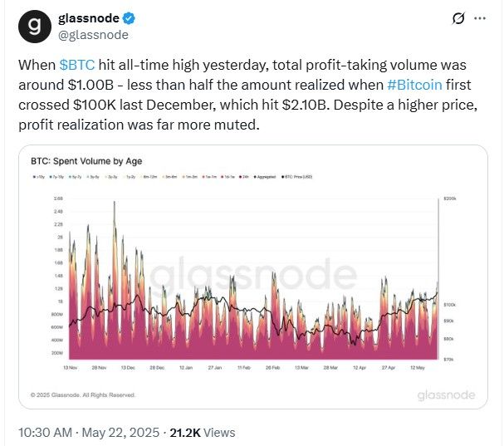The height and width of the screenshot is (446, 504).
Task: Click the post timestamp 10:30 AM
Action: (46, 432)
